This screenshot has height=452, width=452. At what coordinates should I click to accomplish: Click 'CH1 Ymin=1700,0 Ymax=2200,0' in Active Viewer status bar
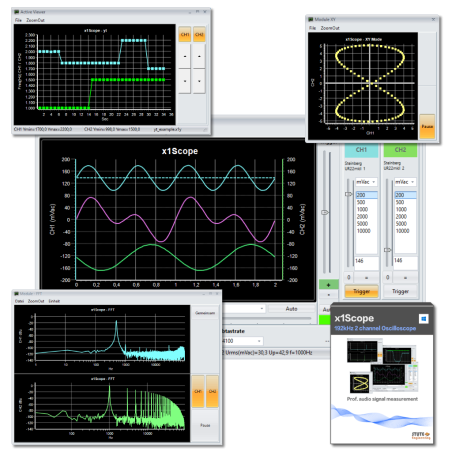tap(43, 129)
